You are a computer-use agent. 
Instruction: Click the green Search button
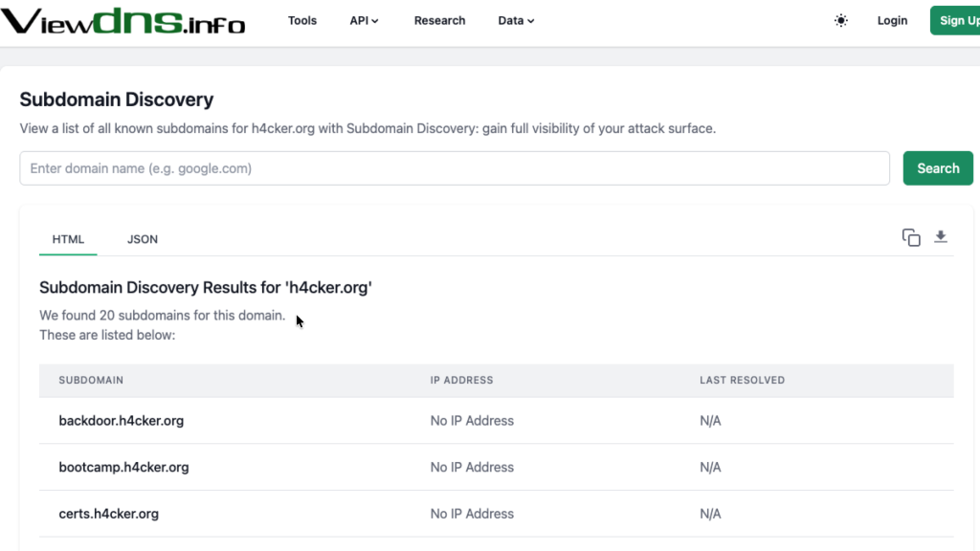coord(938,168)
